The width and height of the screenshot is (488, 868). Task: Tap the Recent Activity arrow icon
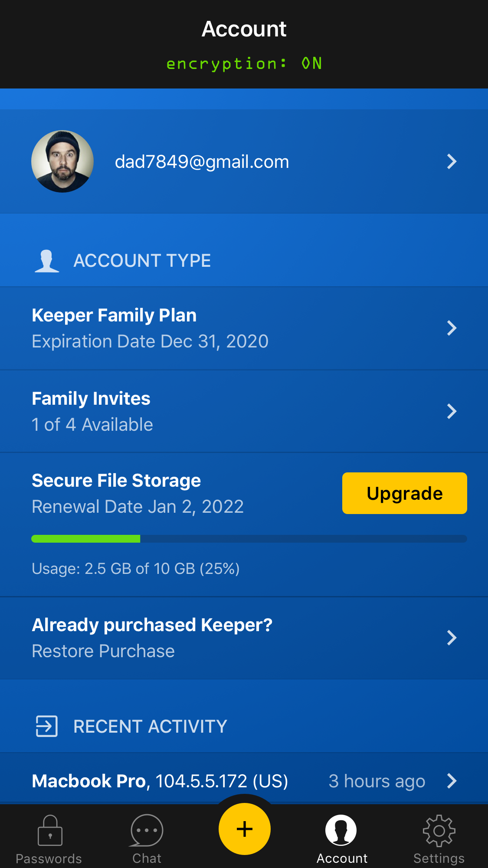(46, 726)
